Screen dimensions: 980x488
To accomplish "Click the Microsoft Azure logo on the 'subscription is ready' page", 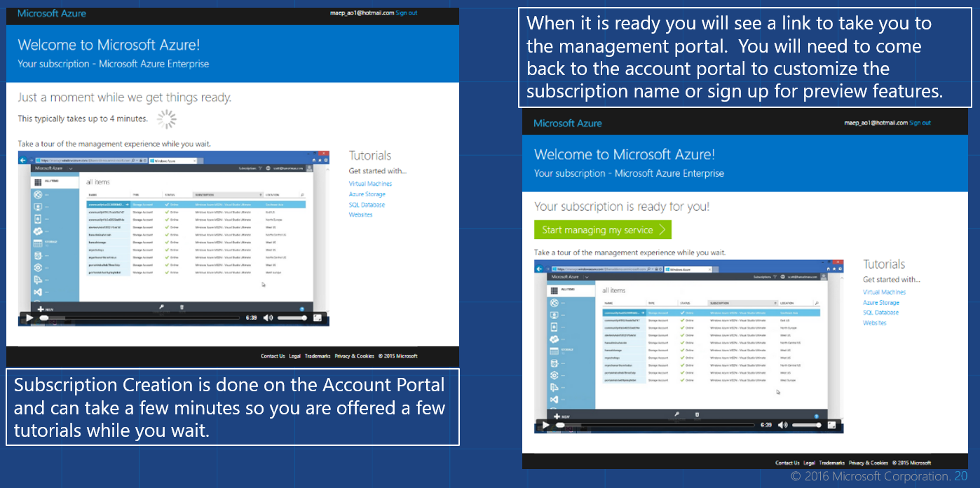I will tap(568, 123).
